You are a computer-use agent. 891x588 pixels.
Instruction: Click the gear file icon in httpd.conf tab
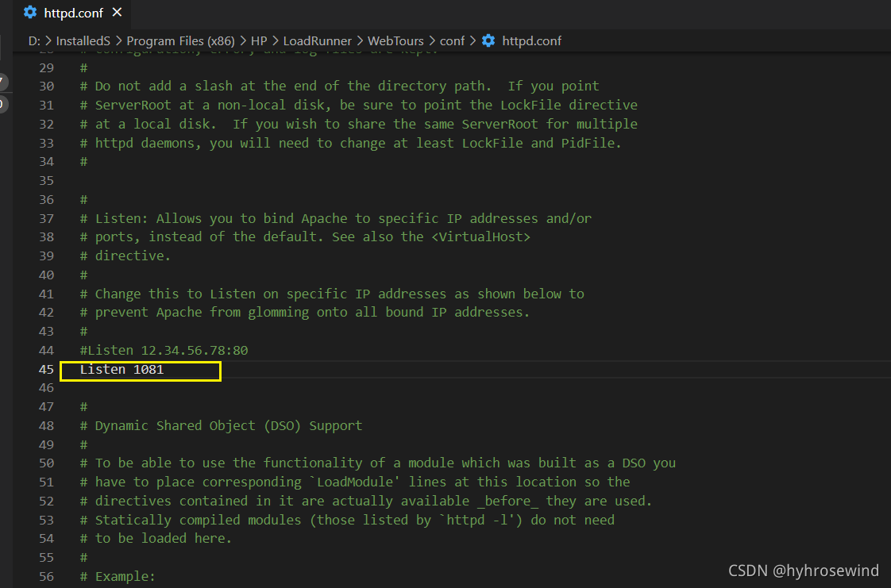tap(30, 13)
